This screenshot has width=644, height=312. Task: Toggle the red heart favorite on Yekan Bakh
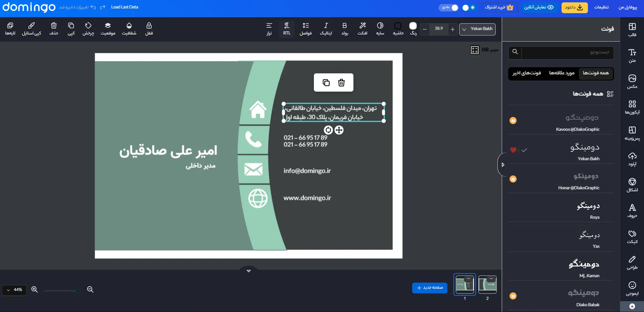click(513, 150)
